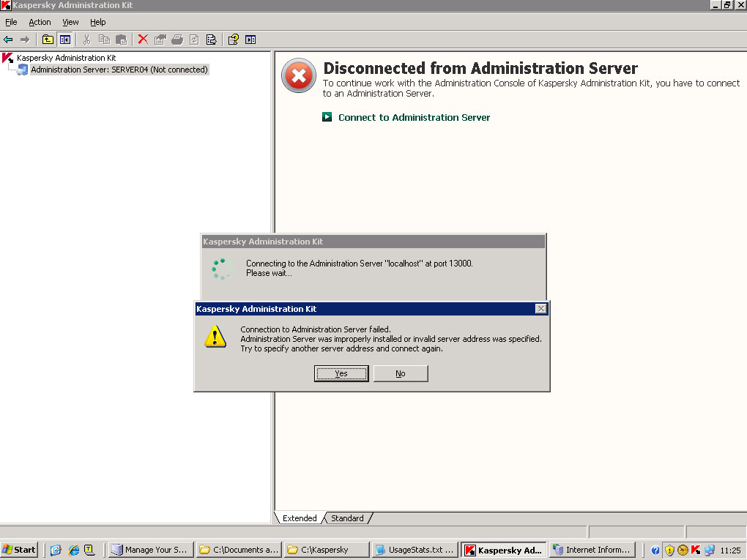Click warning triangle in failure dialog
Viewport: 747px width, 560px height.
(x=215, y=336)
